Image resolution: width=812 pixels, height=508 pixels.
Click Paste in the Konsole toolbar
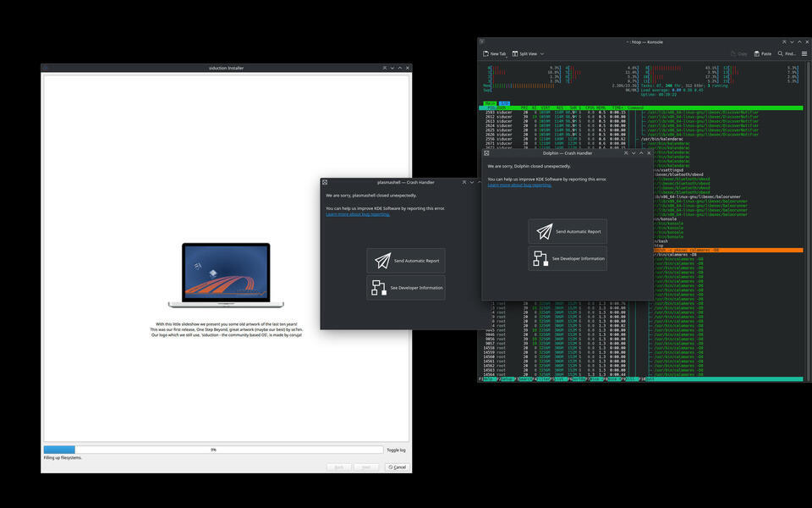(762, 54)
